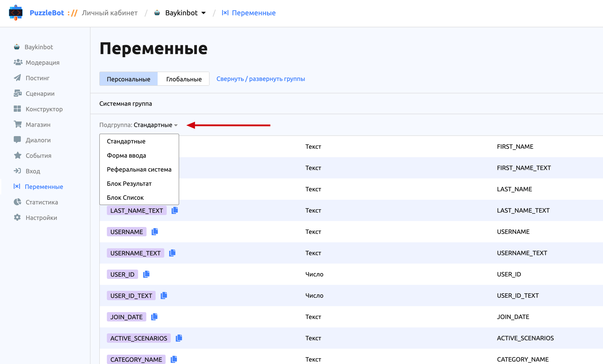The height and width of the screenshot is (364, 603).
Task: Copy the USERNAME_TEXT variable
Action: point(172,253)
